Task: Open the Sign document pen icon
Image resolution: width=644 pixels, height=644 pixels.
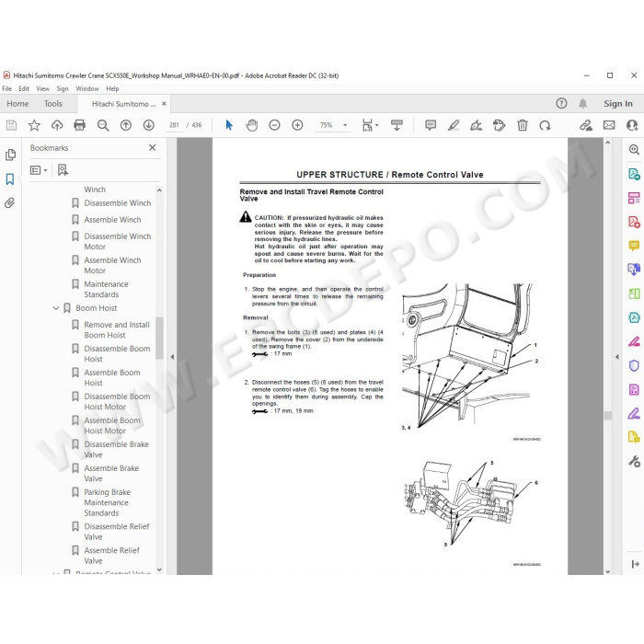Action: tap(476, 125)
